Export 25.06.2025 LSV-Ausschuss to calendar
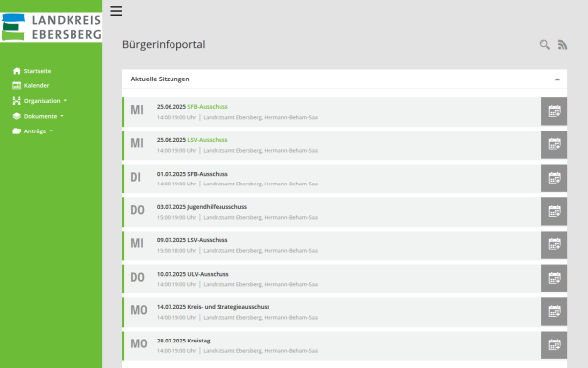Image resolution: width=588 pixels, height=368 pixels. 554,144
